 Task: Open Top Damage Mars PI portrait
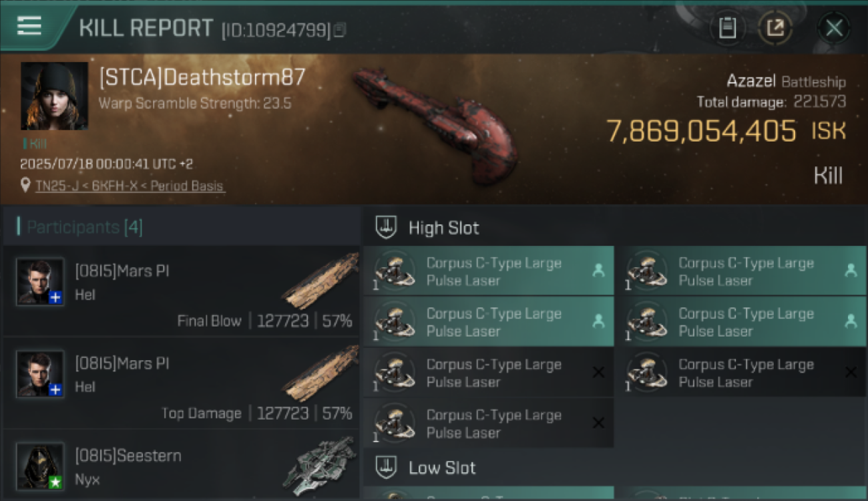pos(40,374)
